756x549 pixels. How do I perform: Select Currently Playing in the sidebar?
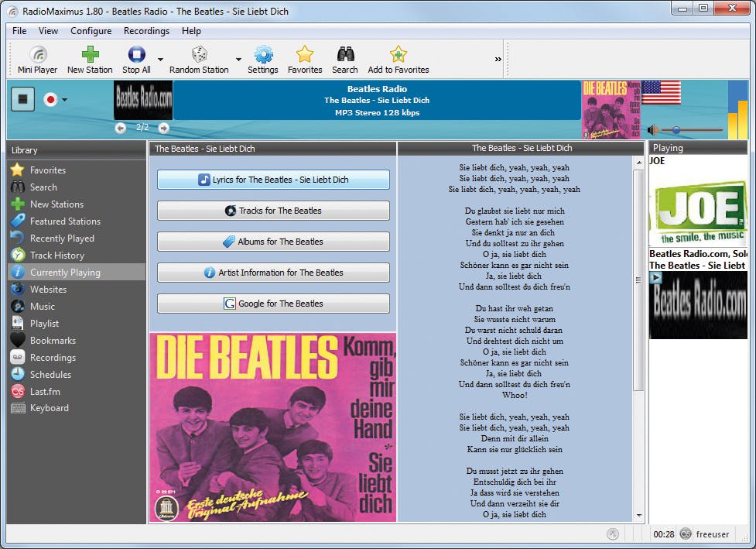point(76,272)
